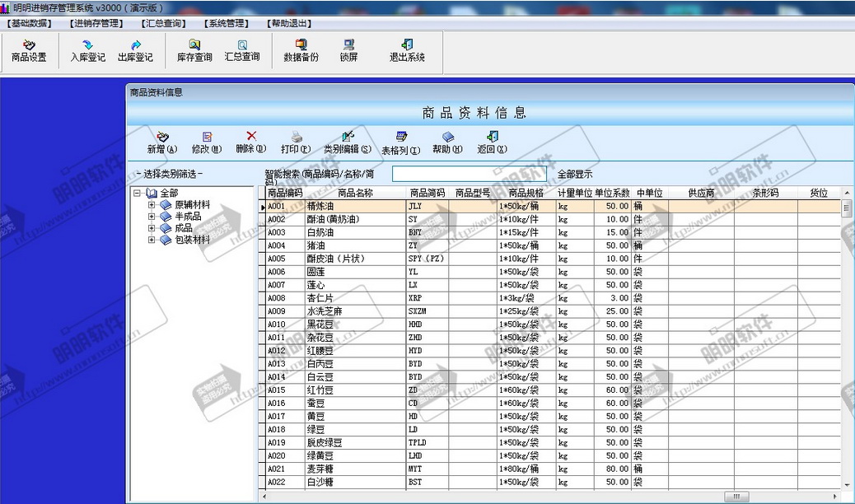Click the 圆莲 product cell
Viewport: 855px width, 504px height.
(356, 272)
